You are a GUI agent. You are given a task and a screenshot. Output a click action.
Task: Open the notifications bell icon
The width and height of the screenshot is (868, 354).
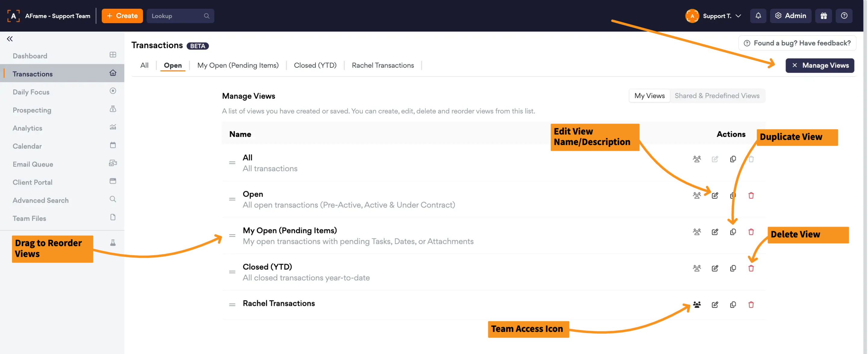[758, 16]
